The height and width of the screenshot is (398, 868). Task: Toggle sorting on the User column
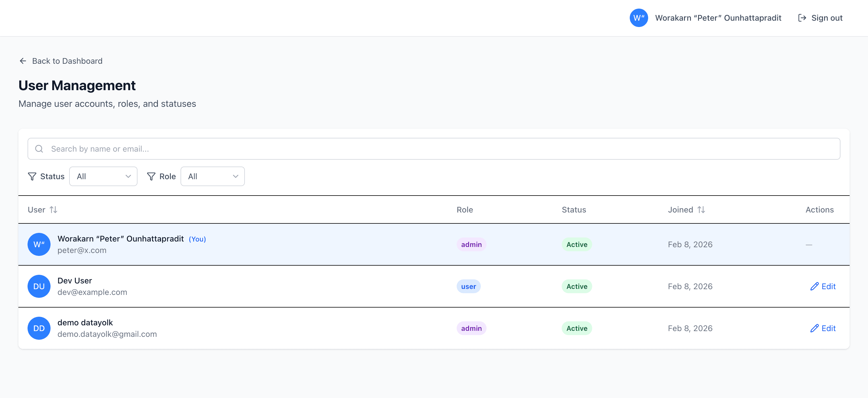coord(54,210)
